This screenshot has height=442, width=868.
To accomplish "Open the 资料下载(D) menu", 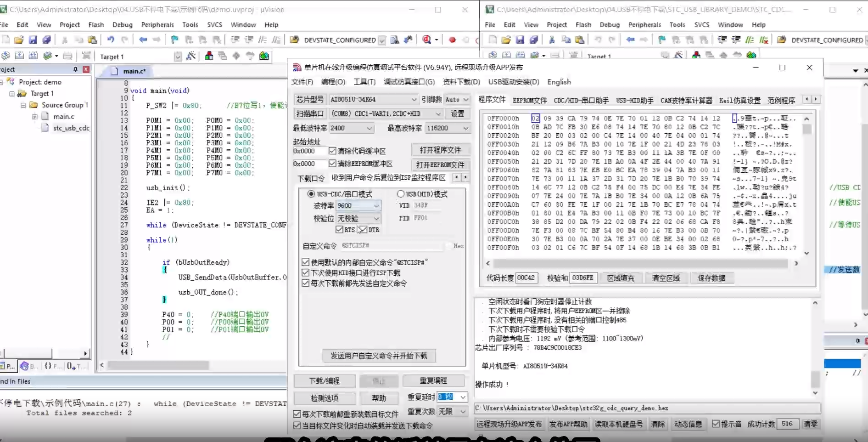I will click(461, 82).
